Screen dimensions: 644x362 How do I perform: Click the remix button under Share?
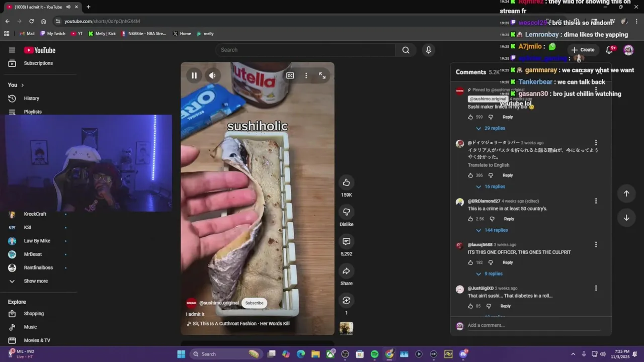point(346,300)
